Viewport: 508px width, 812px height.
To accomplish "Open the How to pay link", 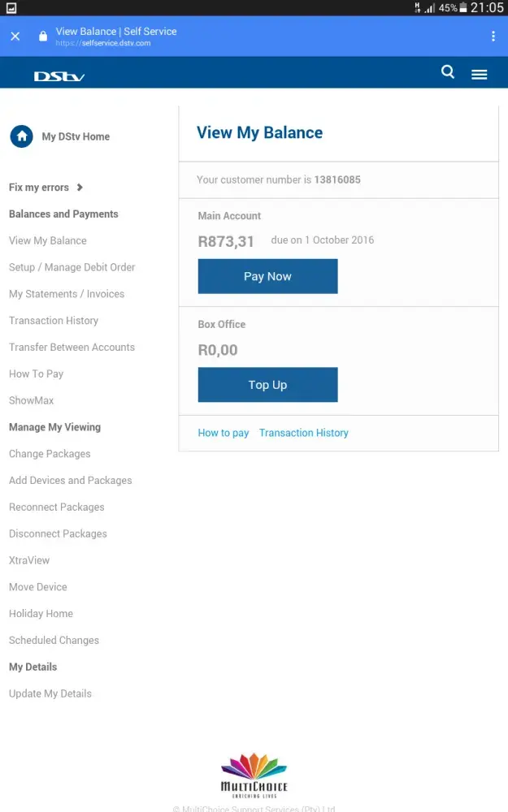I will click(x=224, y=433).
